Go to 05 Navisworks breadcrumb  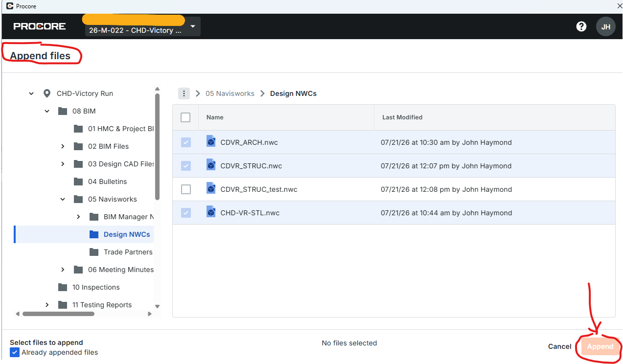(230, 93)
